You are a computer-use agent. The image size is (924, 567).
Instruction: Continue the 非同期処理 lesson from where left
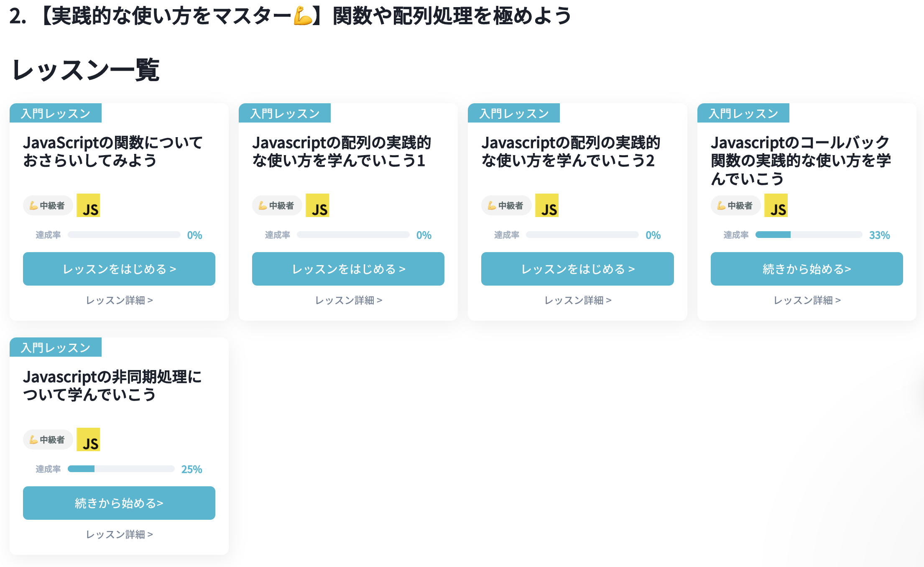(x=119, y=503)
